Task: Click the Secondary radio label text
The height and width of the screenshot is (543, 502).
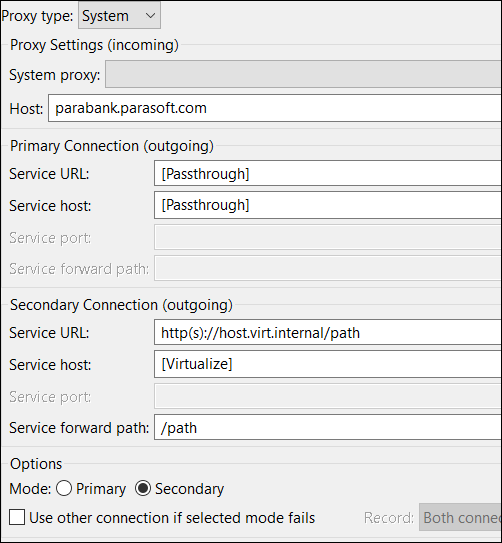Action: click(x=189, y=489)
